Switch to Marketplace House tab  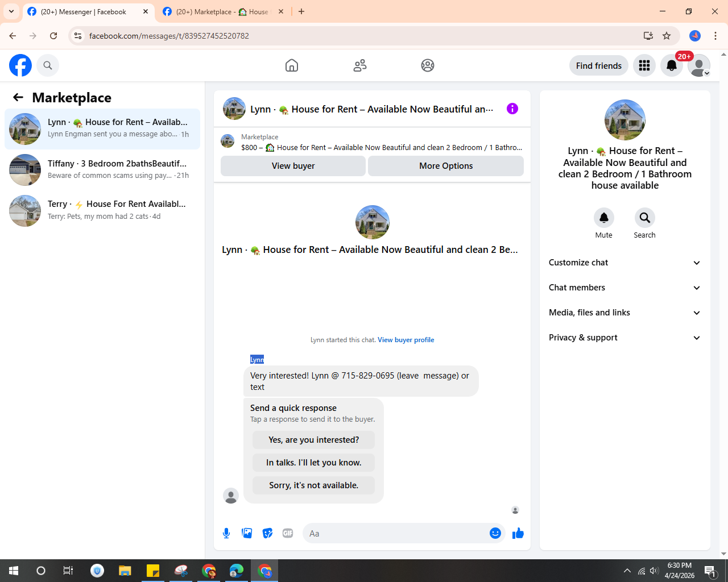point(224,12)
